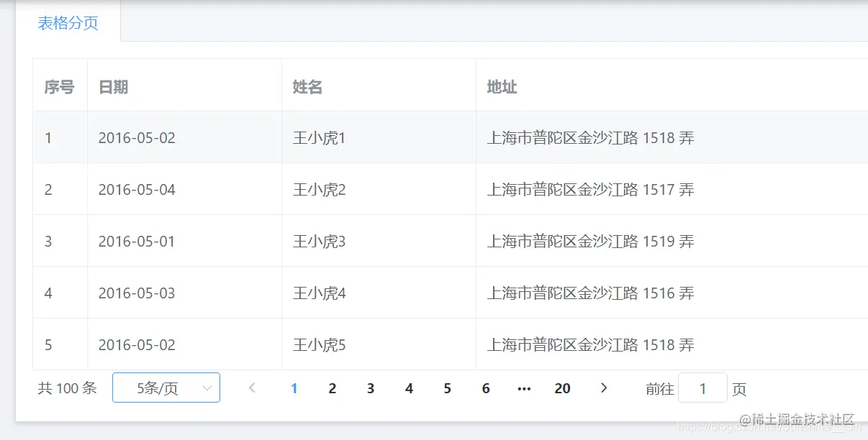Image resolution: width=868 pixels, height=440 pixels.
Task: Go to the previous page arrow
Action: click(x=252, y=388)
